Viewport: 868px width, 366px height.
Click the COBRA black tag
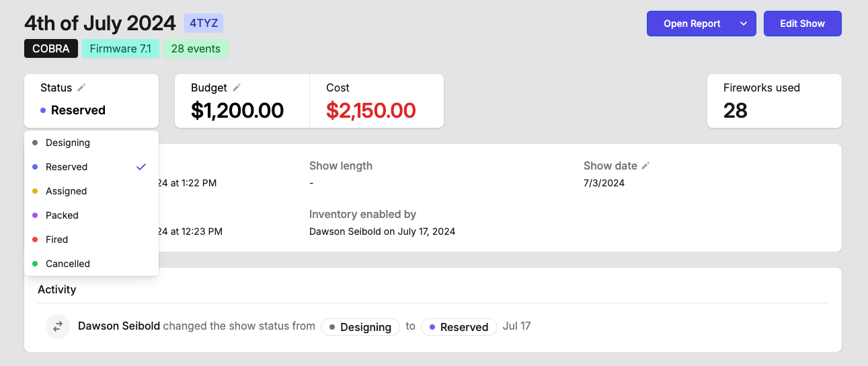[51, 48]
